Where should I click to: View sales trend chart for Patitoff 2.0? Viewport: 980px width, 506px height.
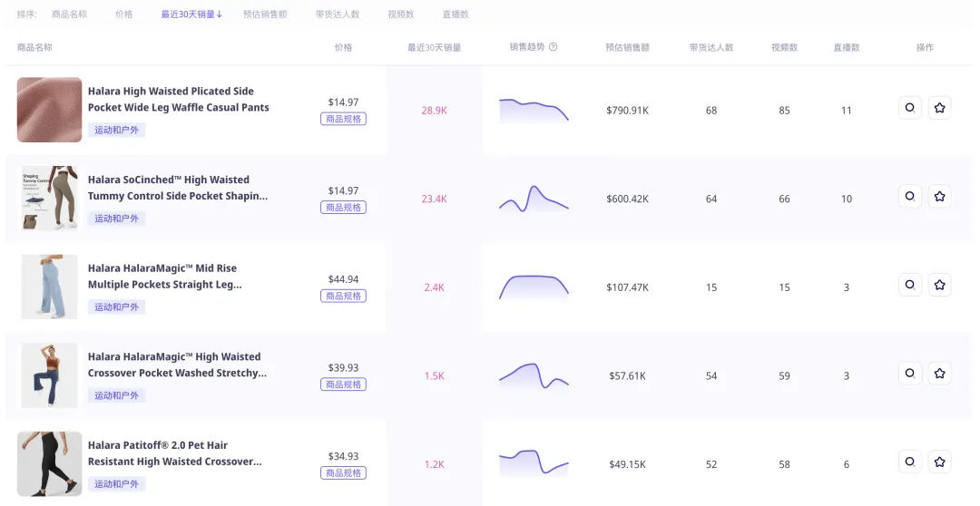pyautogui.click(x=534, y=462)
